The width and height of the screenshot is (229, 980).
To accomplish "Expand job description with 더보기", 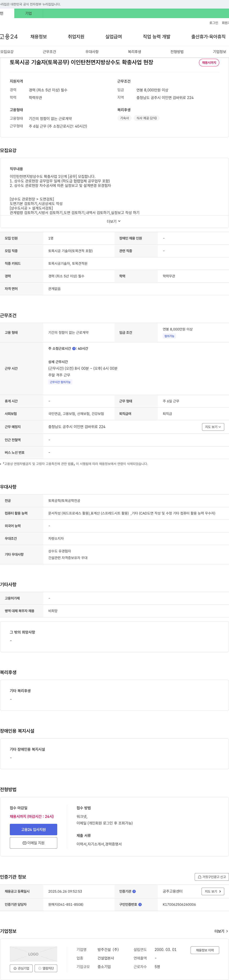I will tap(114, 221).
